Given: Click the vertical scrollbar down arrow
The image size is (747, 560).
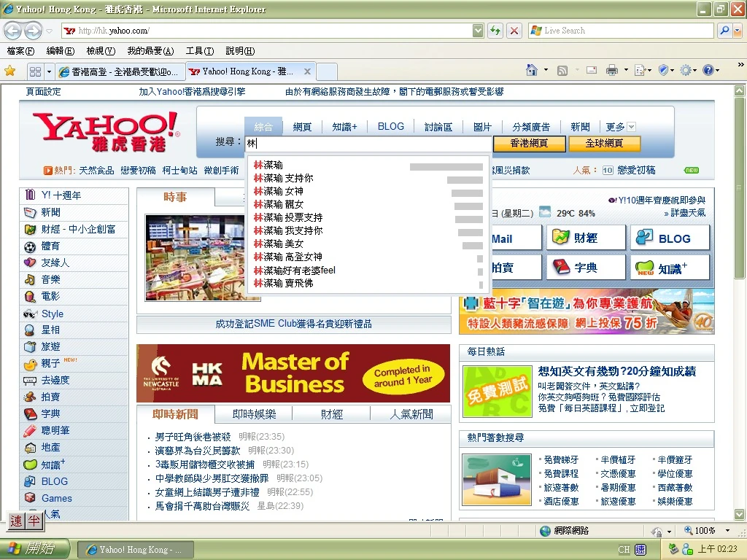Looking at the screenshot, I should click(x=740, y=515).
